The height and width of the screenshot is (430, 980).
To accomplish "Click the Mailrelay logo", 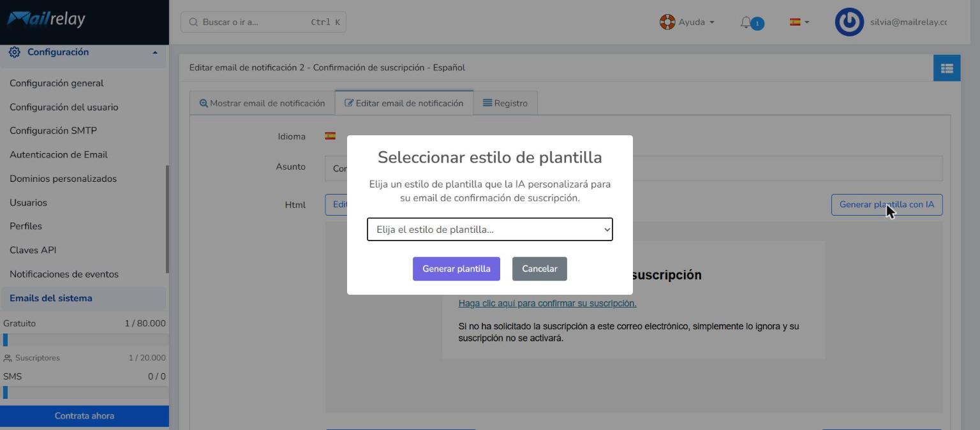I will tap(46, 19).
